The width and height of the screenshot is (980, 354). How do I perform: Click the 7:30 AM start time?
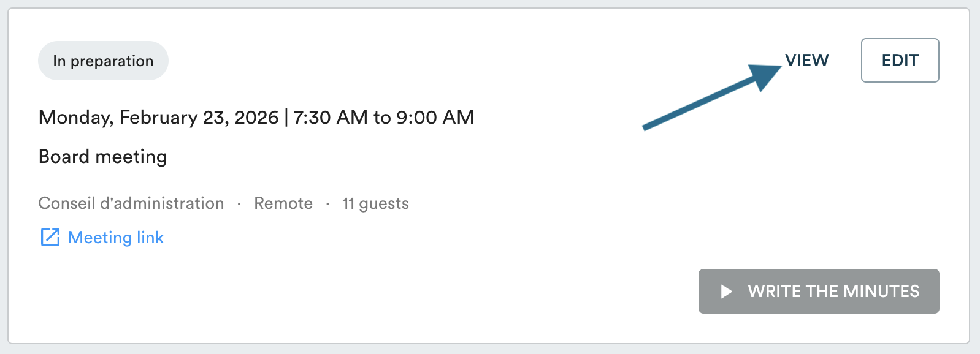pyautogui.click(x=330, y=117)
